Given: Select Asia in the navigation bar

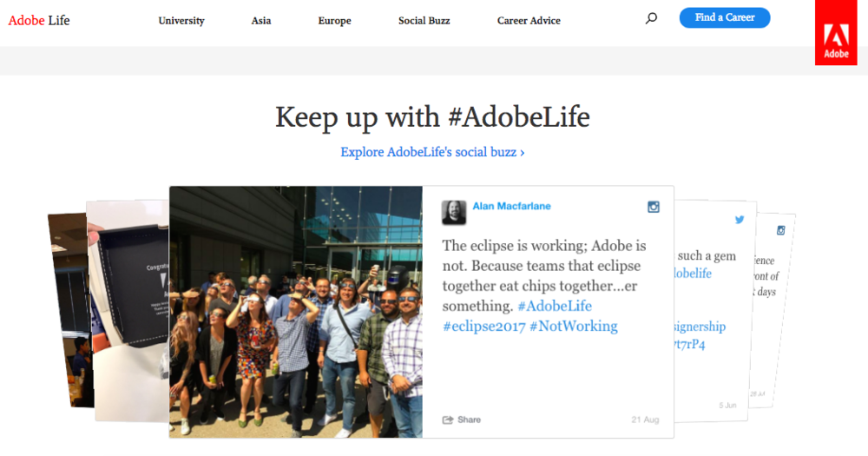Looking at the screenshot, I should (261, 21).
